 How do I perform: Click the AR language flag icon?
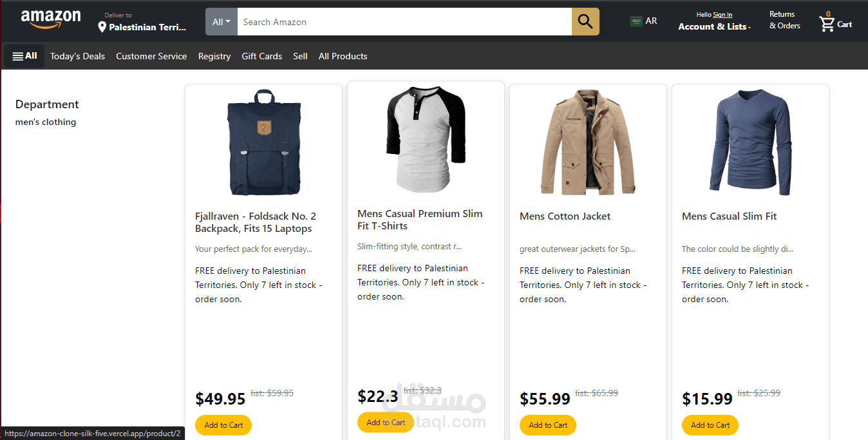[x=636, y=21]
